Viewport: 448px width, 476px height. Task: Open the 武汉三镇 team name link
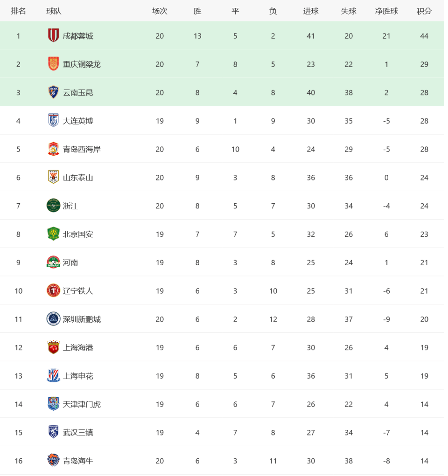point(78,432)
